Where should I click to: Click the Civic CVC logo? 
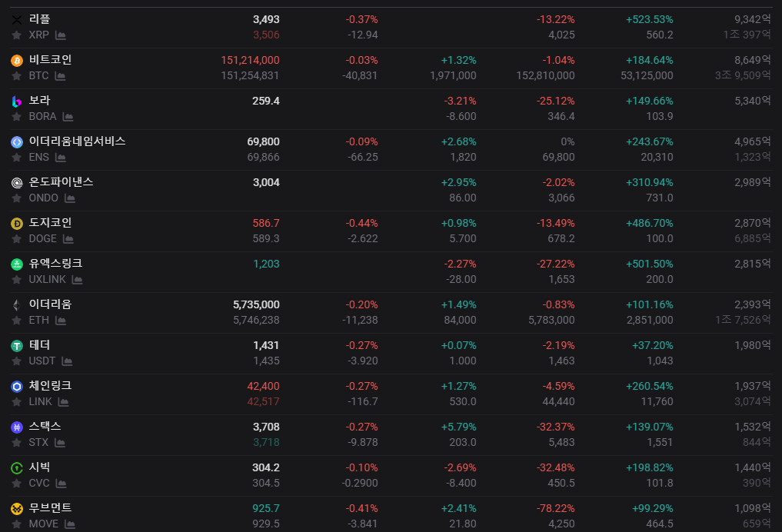[17, 468]
